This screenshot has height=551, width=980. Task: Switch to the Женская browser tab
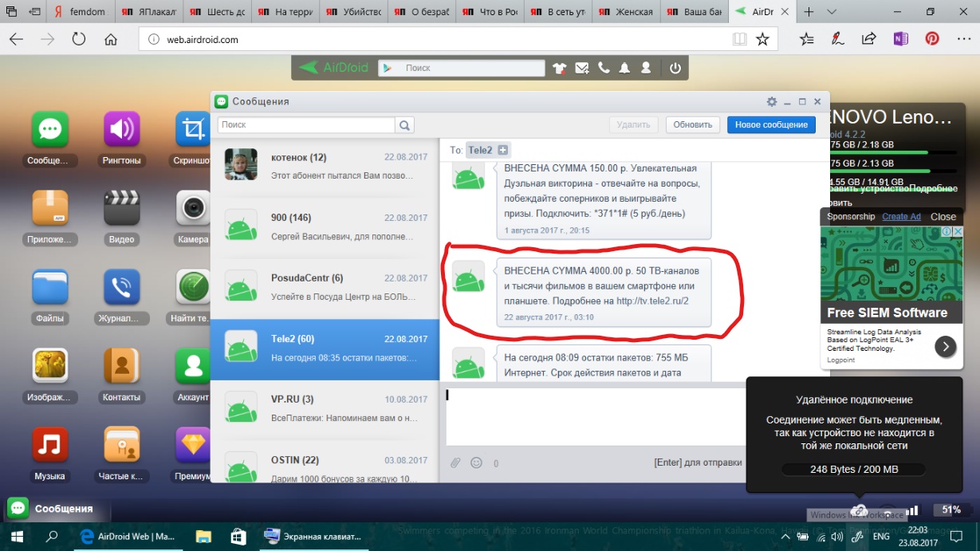(x=628, y=12)
